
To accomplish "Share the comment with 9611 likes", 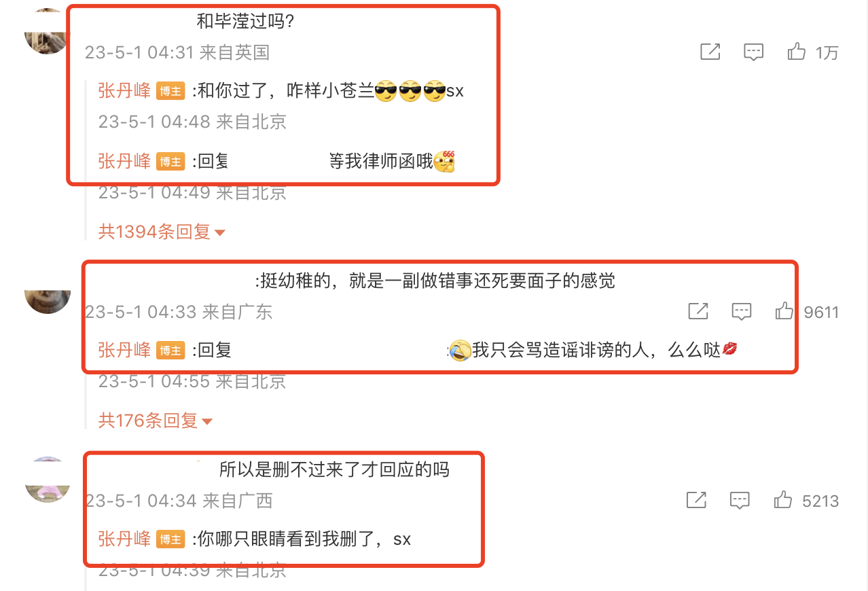I will (698, 311).
